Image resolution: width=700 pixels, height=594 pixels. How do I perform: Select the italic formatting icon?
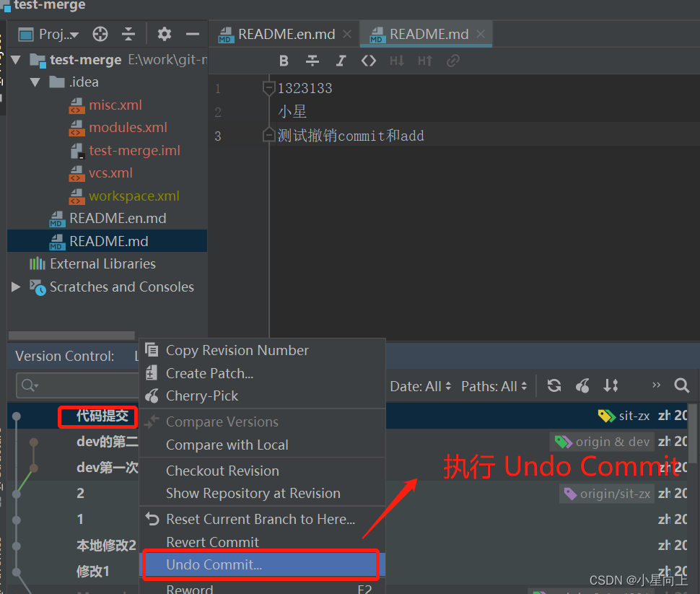(x=340, y=61)
